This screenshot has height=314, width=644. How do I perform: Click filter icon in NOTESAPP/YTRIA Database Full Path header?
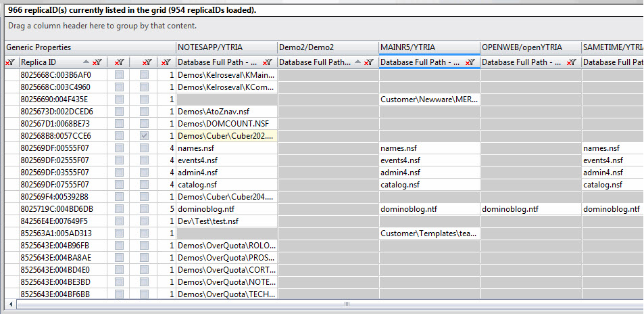[x=267, y=62]
